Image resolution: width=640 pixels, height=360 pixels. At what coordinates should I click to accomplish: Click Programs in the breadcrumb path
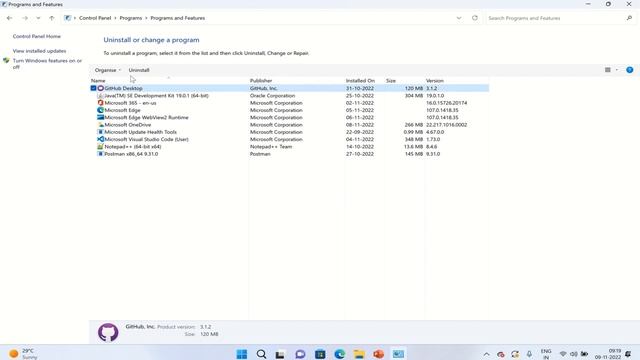click(131, 18)
